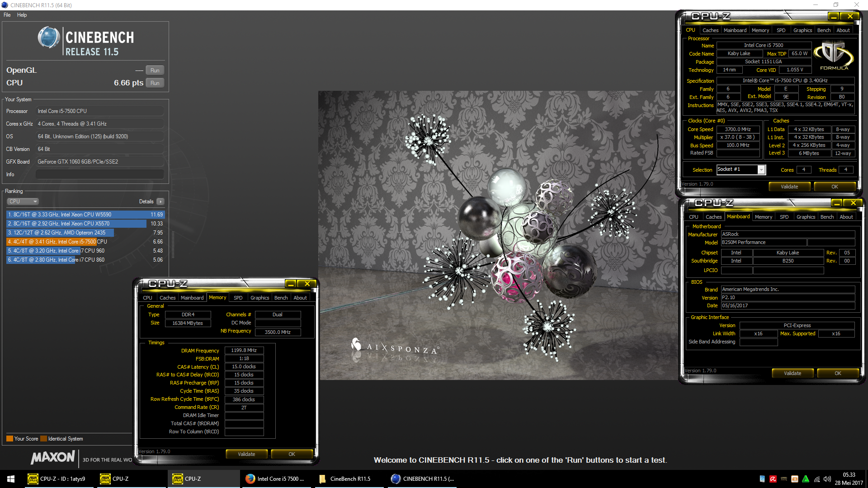Click the GeForce GTX 1060 GFX Board field

(100, 162)
